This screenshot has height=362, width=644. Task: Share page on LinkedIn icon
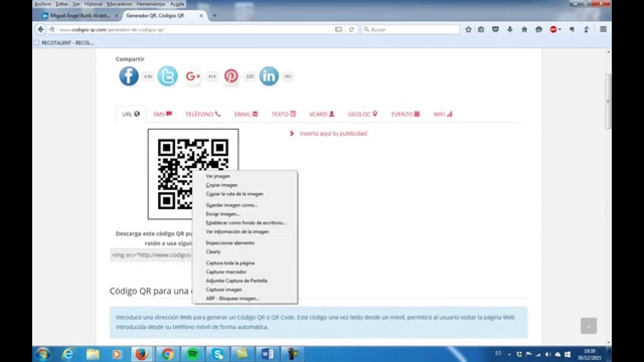click(269, 76)
